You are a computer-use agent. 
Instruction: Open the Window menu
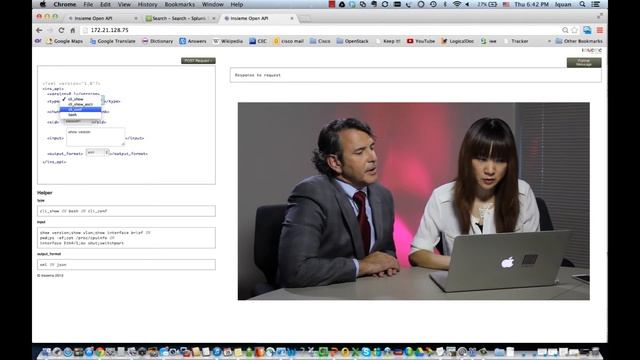coord(213,4)
